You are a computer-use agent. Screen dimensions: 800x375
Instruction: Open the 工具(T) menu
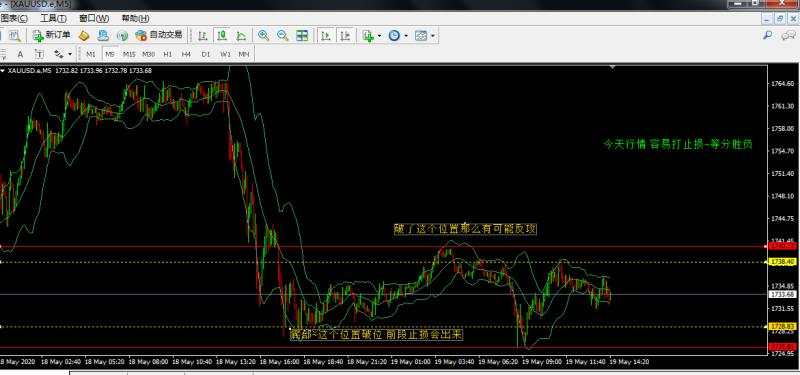(53, 18)
